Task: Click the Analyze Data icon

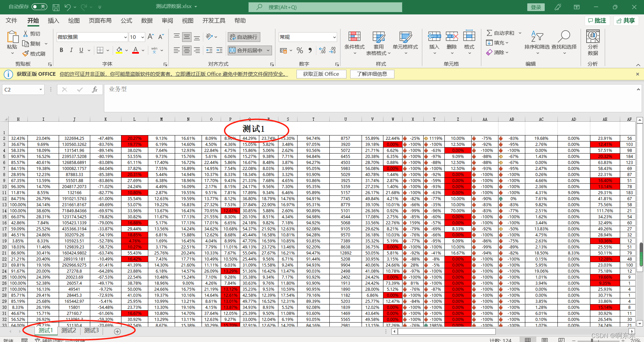Action: [593, 36]
